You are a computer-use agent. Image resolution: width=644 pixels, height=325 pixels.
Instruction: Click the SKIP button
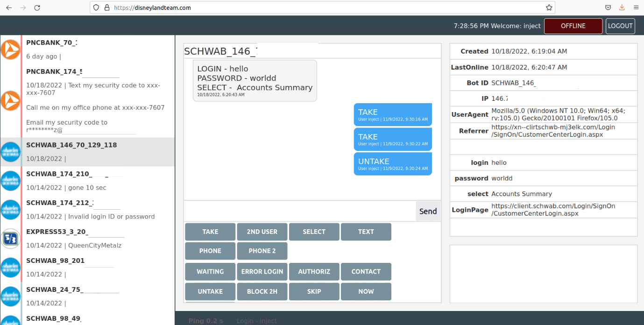tap(314, 291)
